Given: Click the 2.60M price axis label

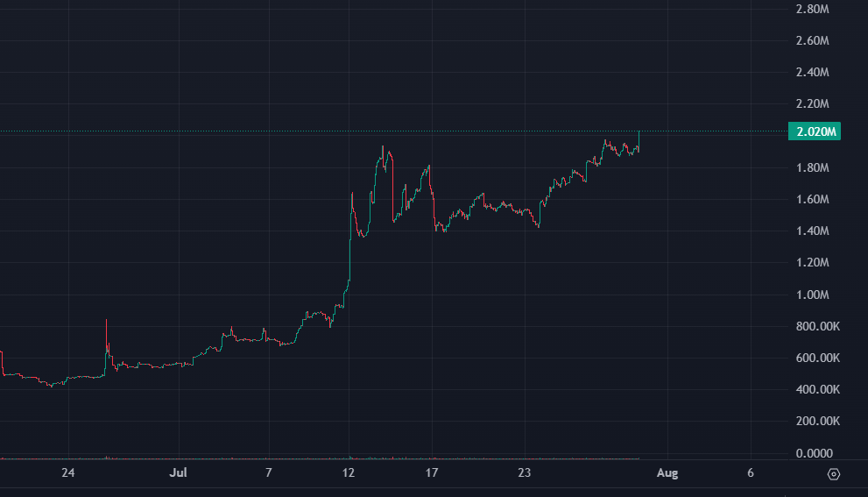Looking at the screenshot, I should pyautogui.click(x=812, y=40).
